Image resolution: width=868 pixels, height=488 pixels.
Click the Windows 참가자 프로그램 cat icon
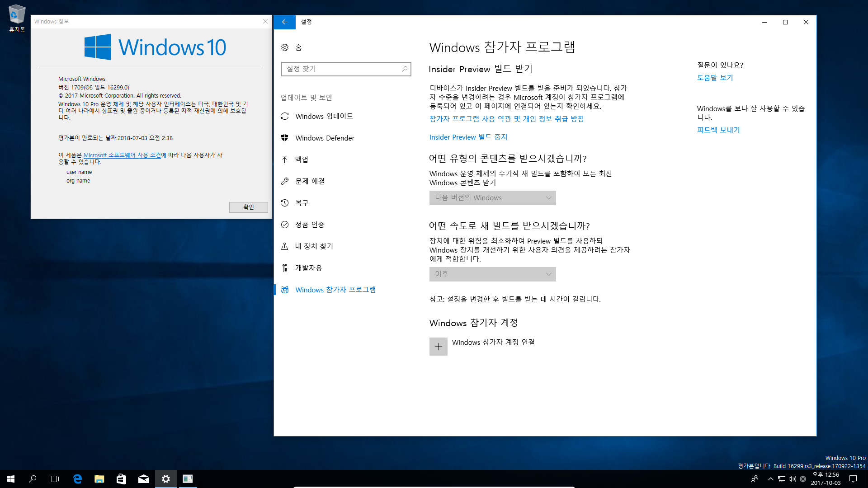coord(285,290)
